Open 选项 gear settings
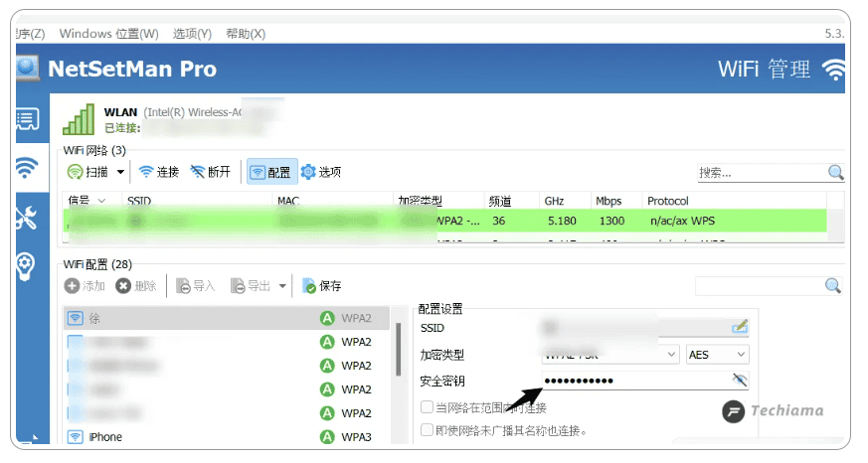This screenshot has height=463, width=868. (x=321, y=172)
